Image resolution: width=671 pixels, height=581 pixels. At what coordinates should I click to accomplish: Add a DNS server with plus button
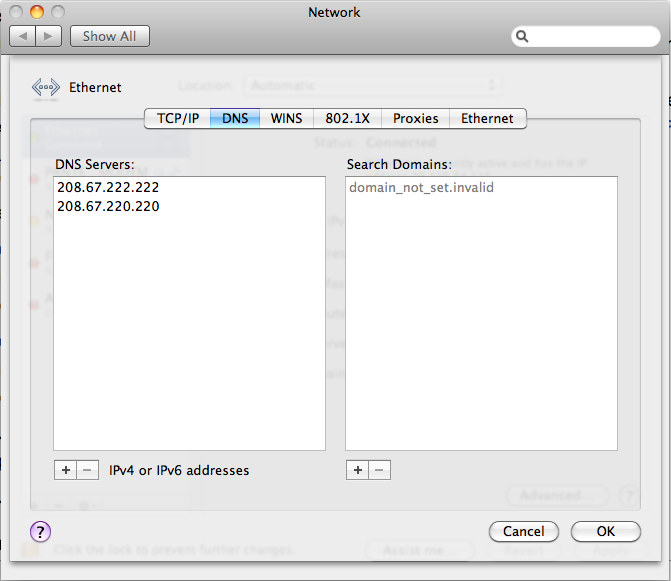click(x=65, y=470)
